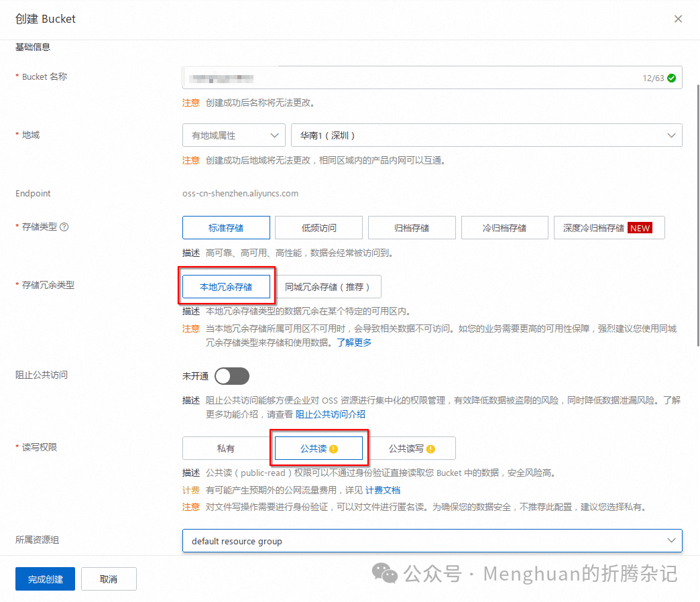Click the WeChat icon in the watermark
This screenshot has width=700, height=602.
(384, 574)
